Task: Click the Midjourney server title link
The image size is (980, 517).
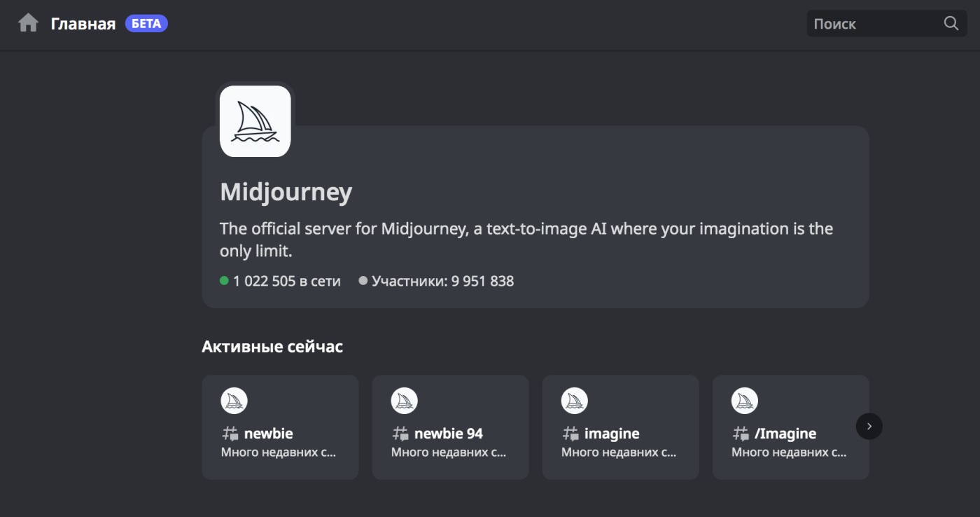Action: [286, 191]
